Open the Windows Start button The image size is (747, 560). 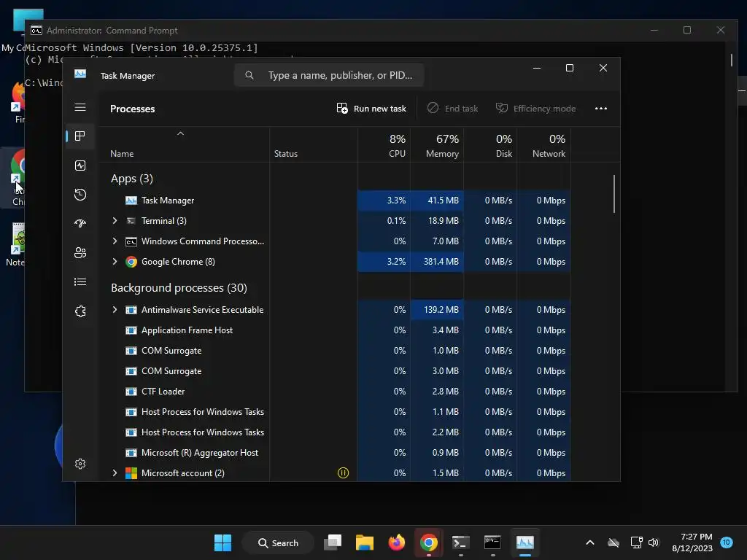(222, 542)
